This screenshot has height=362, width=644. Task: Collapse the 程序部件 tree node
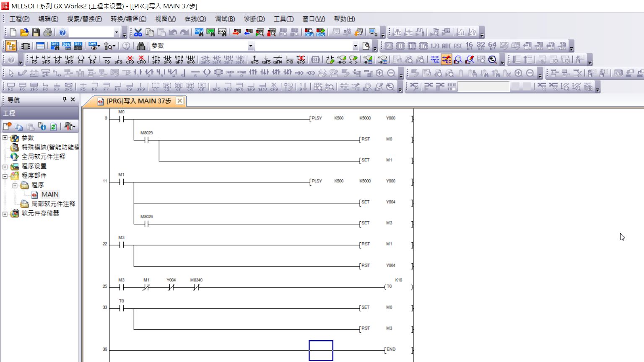pos(5,176)
